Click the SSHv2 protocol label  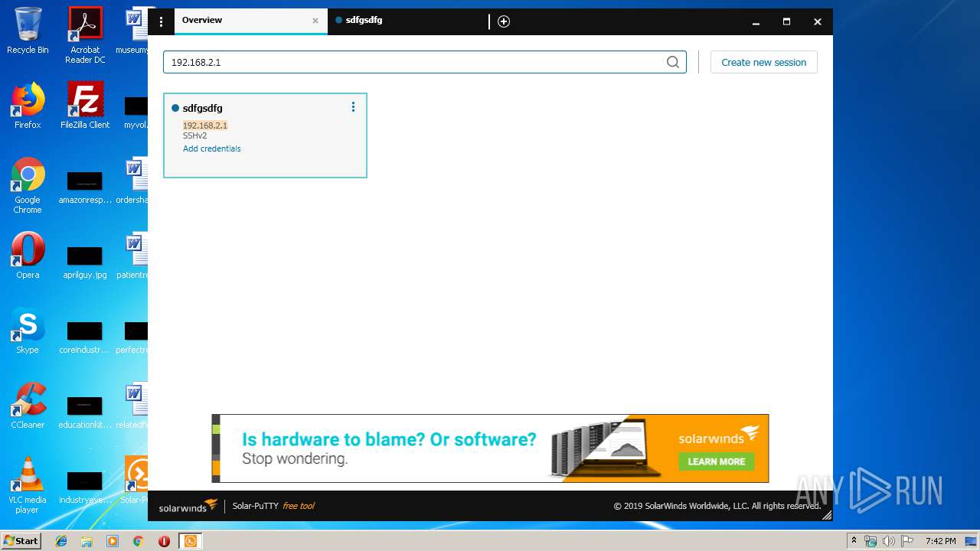pos(194,135)
